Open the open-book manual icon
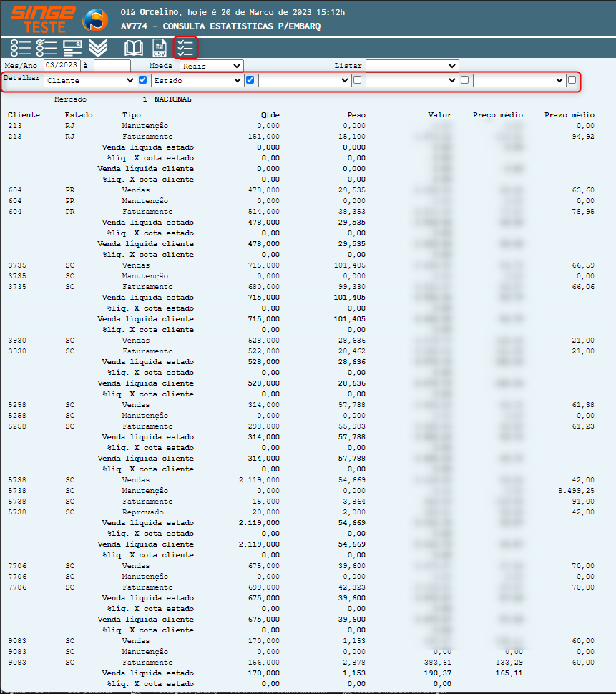 134,48
